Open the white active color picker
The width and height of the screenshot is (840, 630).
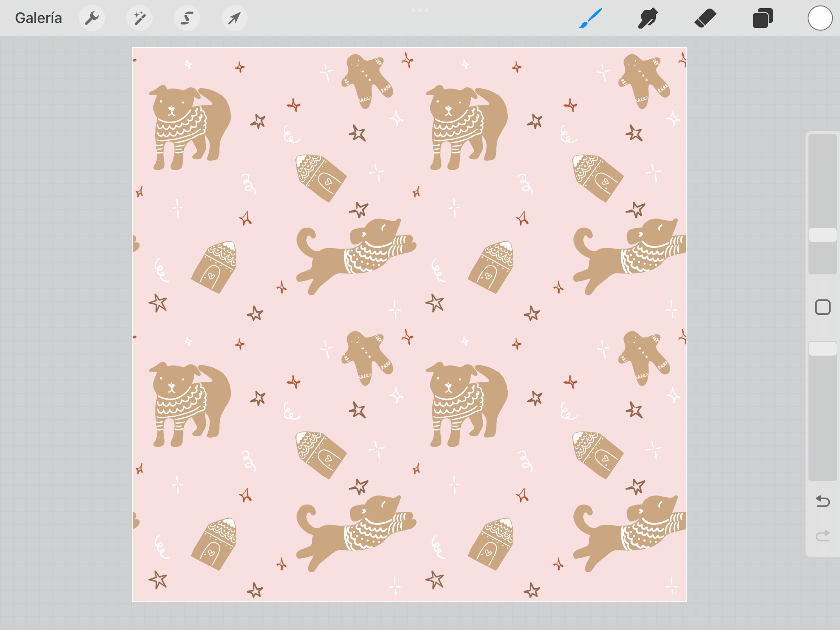820,18
